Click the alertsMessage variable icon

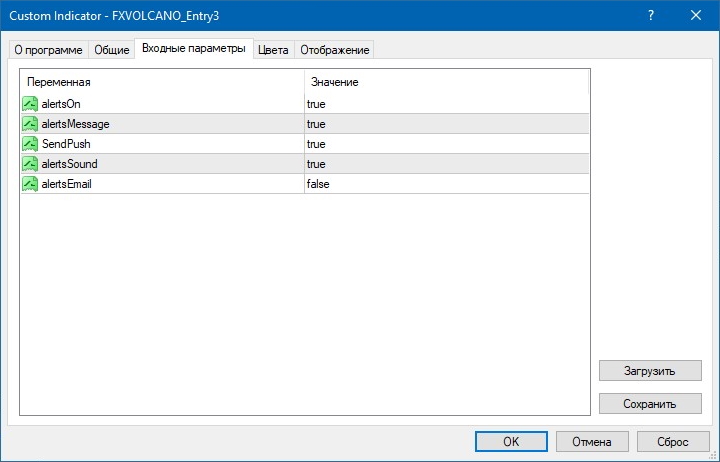click(30, 124)
